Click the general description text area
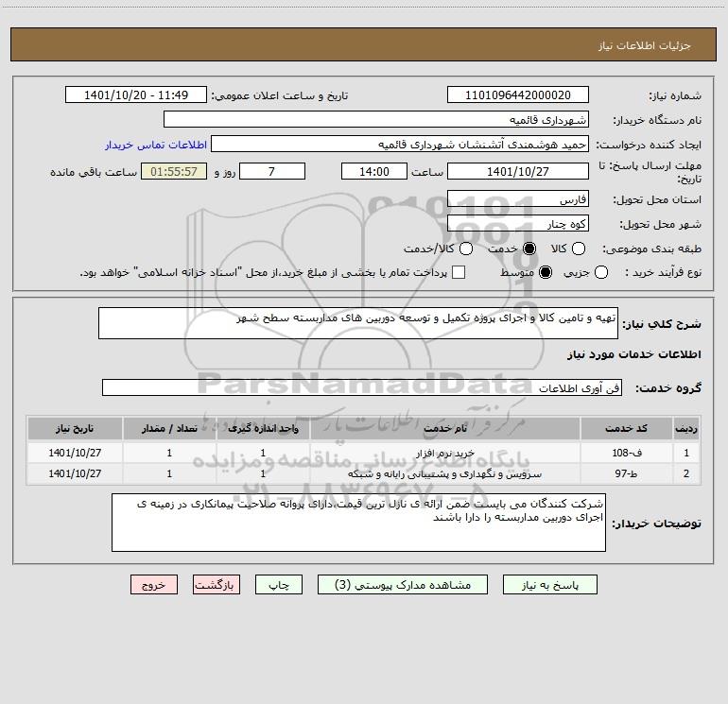This screenshot has width=728, height=704. coord(358,323)
